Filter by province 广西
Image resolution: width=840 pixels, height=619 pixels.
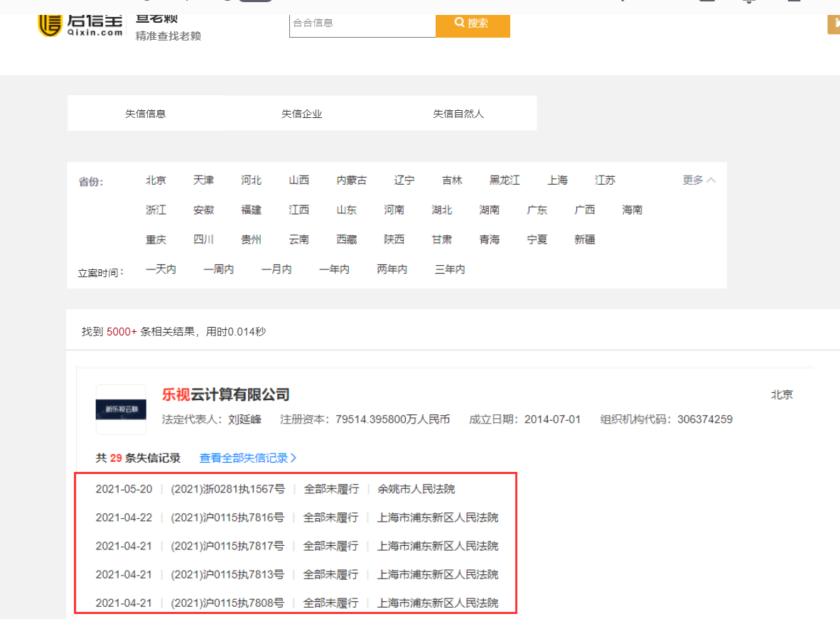(585, 210)
